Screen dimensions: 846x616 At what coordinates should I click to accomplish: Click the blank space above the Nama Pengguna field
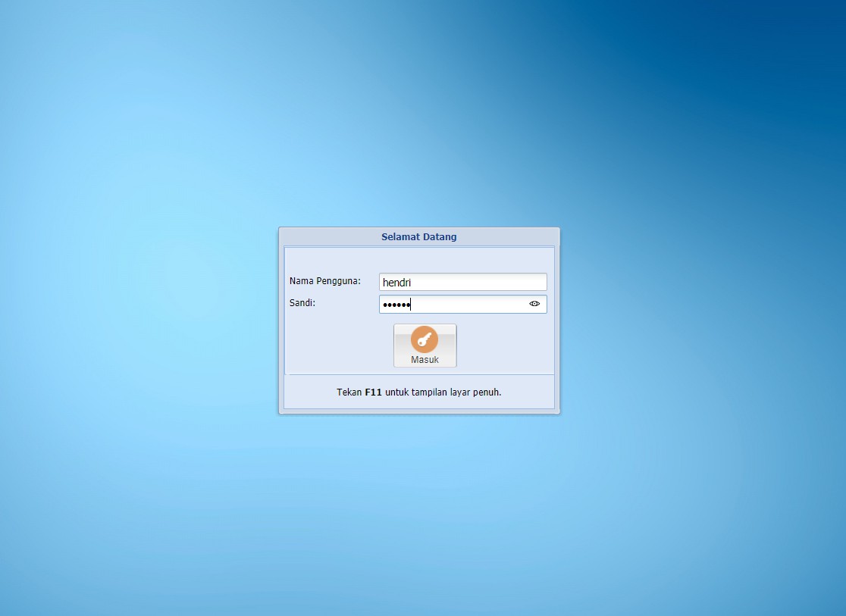[x=418, y=260]
